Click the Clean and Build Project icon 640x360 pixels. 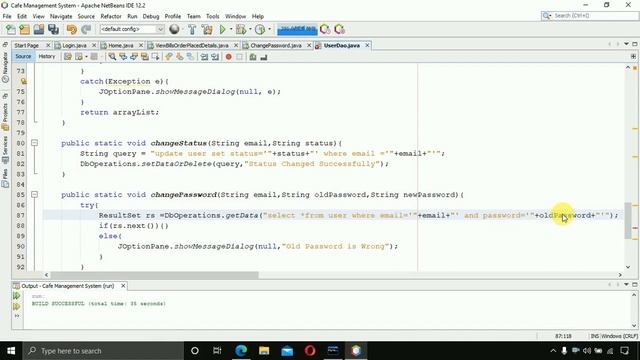[x=207, y=29]
